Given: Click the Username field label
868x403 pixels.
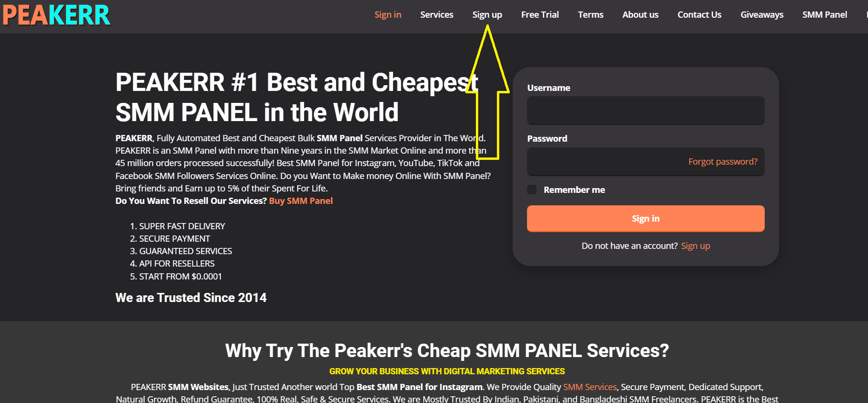Looking at the screenshot, I should tap(549, 88).
